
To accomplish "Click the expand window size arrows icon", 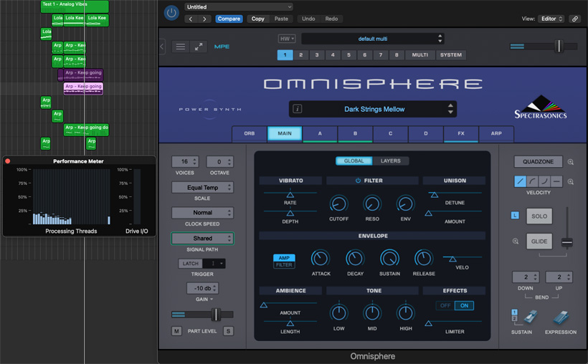I will (199, 47).
